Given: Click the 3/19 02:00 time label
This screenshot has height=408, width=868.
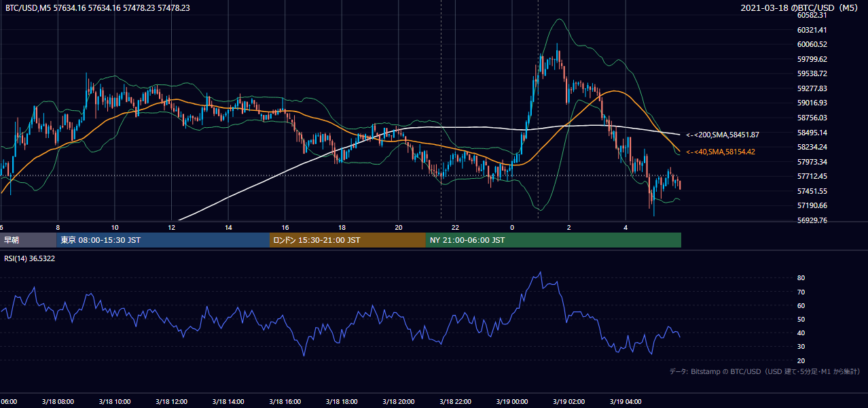Looking at the screenshot, I should [x=568, y=402].
